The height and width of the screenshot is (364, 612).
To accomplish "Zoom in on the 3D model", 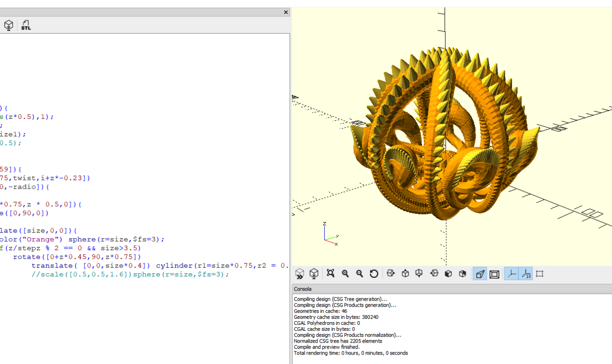I will [345, 274].
